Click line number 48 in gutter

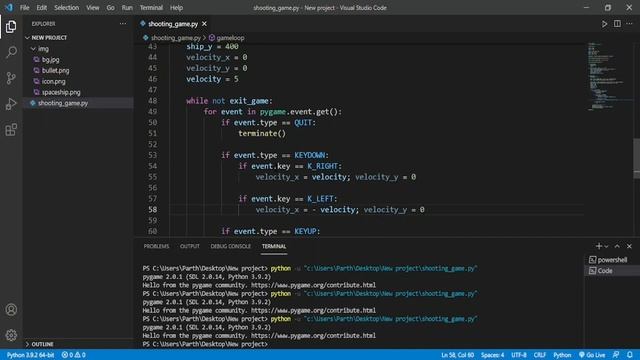point(152,101)
